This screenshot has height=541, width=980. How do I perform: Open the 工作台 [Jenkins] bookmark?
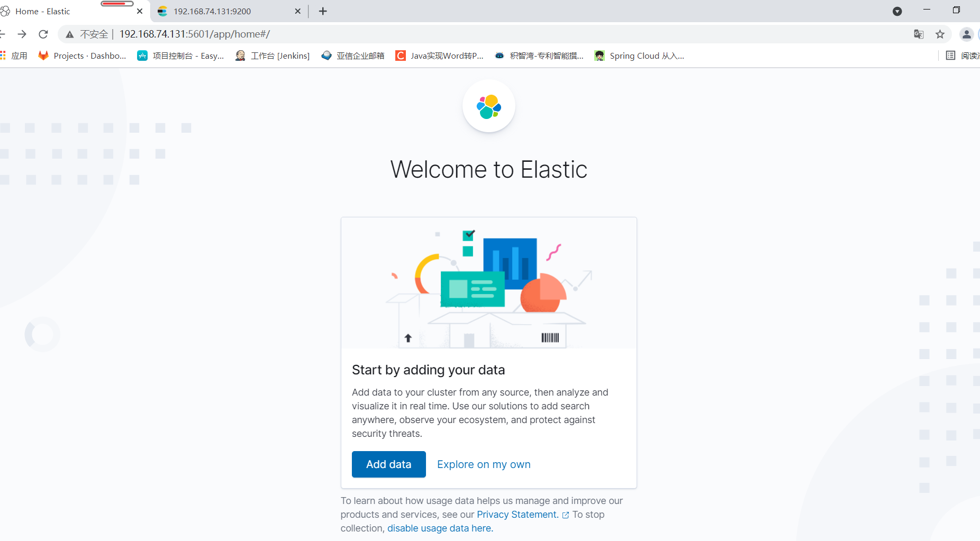pyautogui.click(x=273, y=56)
